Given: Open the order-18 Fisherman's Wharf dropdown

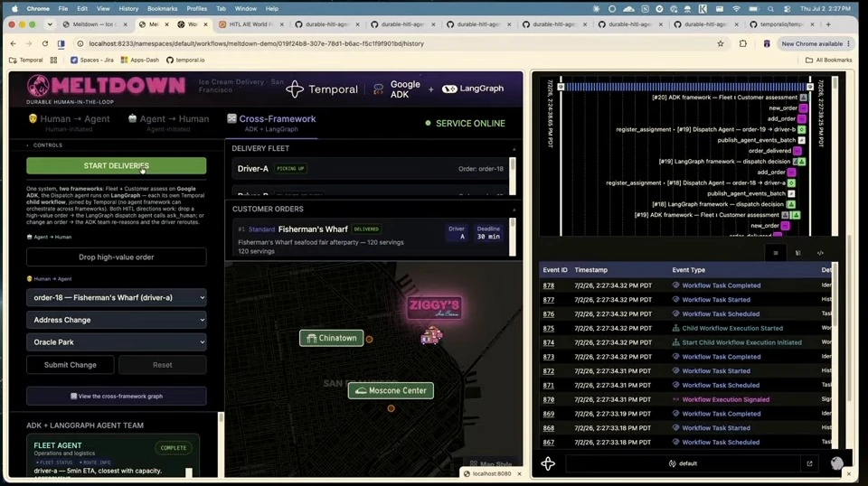Looking at the screenshot, I should [117, 297].
